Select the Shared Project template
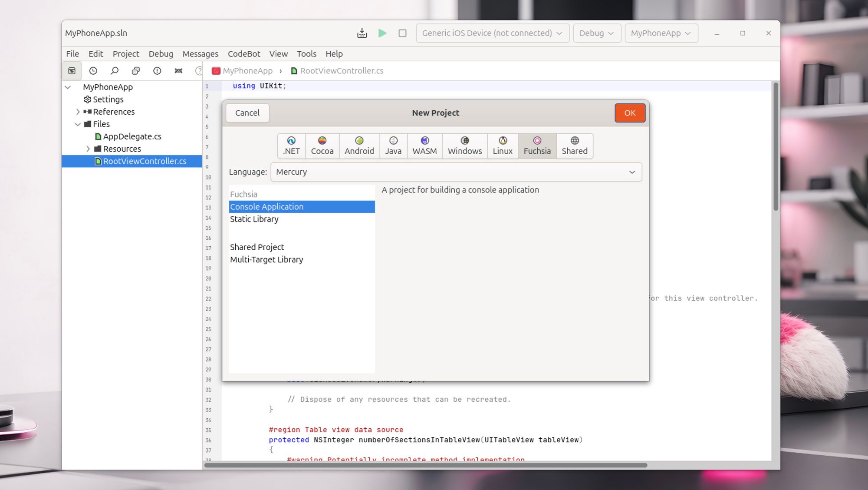The height and width of the screenshot is (490, 868). coord(302,247)
